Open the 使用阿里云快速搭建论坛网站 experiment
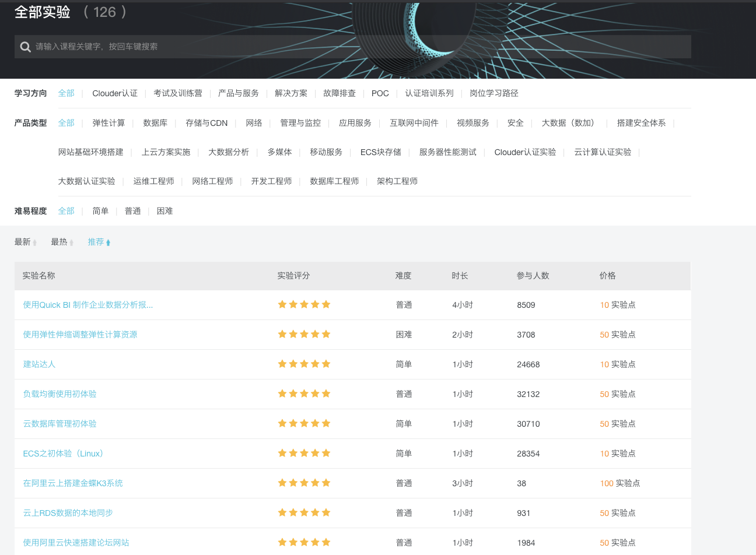The width and height of the screenshot is (756, 555). tap(76, 542)
